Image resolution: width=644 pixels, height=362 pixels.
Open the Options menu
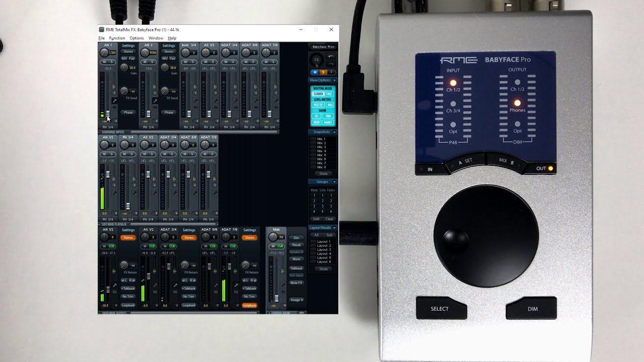click(137, 38)
